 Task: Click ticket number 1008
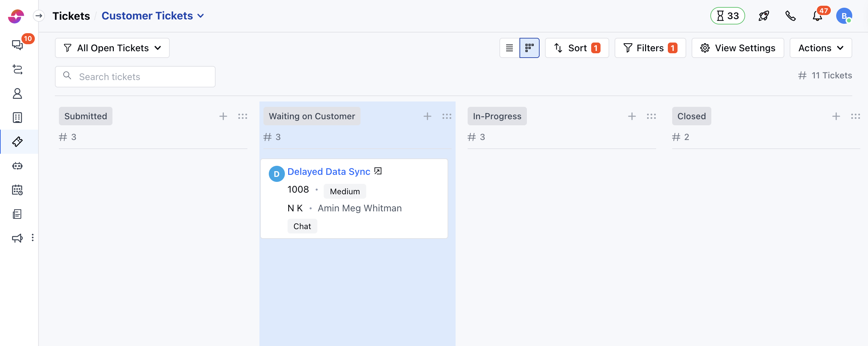click(x=298, y=190)
